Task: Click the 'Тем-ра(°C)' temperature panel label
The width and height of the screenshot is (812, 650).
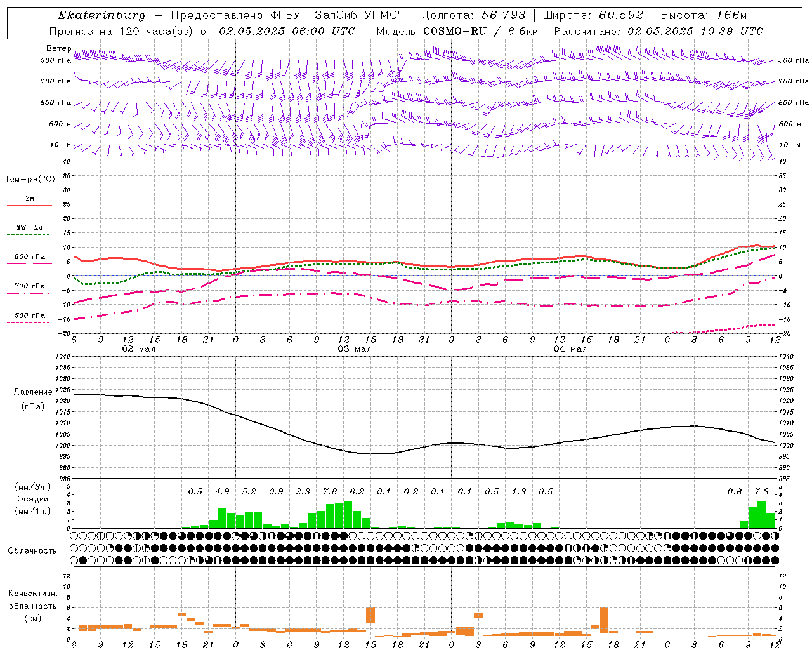Action: [x=30, y=180]
